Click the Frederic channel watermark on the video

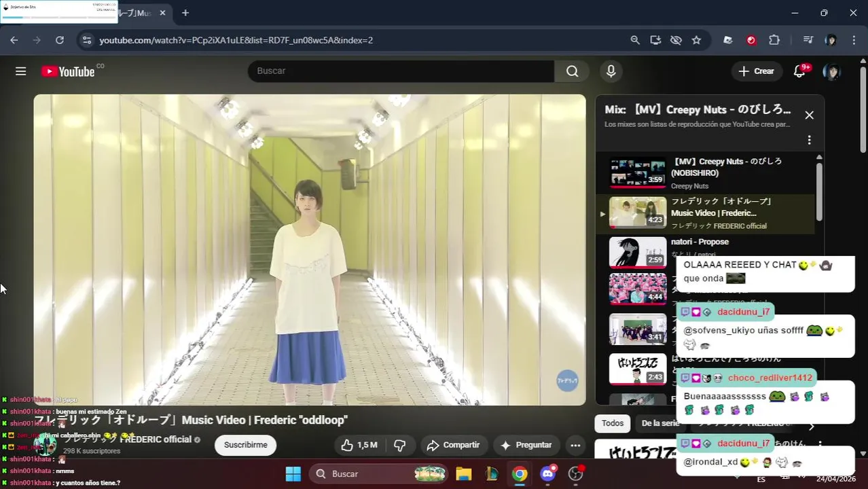[567, 381]
